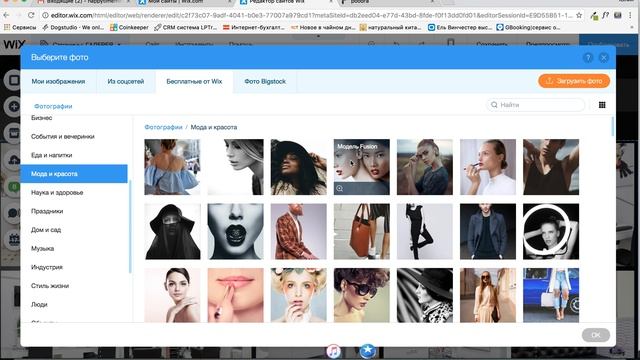This screenshot has width=640, height=360.
Task: Select photo of woman applying lipstick
Action: coord(488,167)
